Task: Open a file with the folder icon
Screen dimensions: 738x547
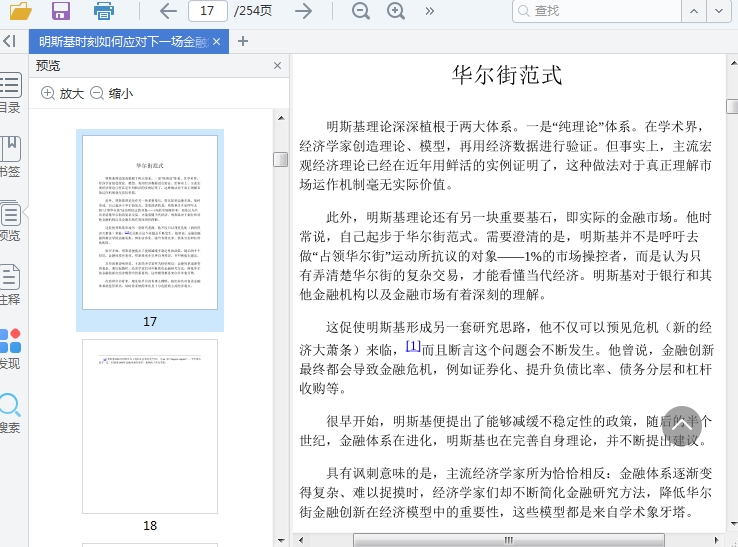Action: (x=20, y=10)
